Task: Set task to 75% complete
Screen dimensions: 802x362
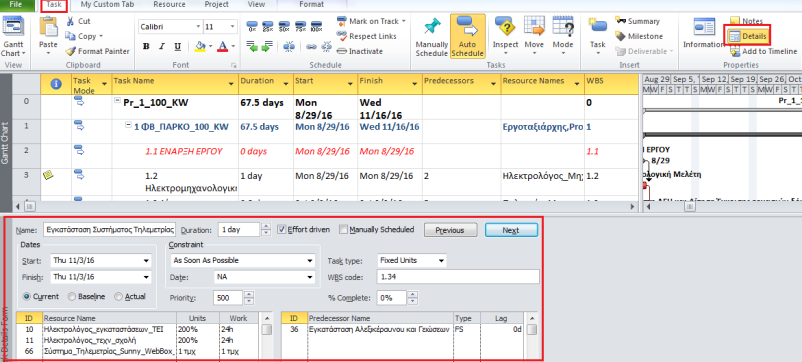Action: 300,25
